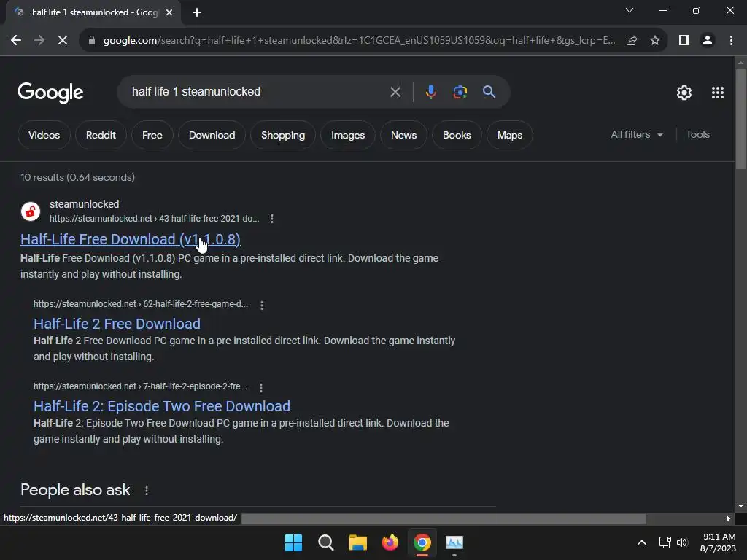Go back to the previous page
Screen dimensions: 747x560
(16, 41)
